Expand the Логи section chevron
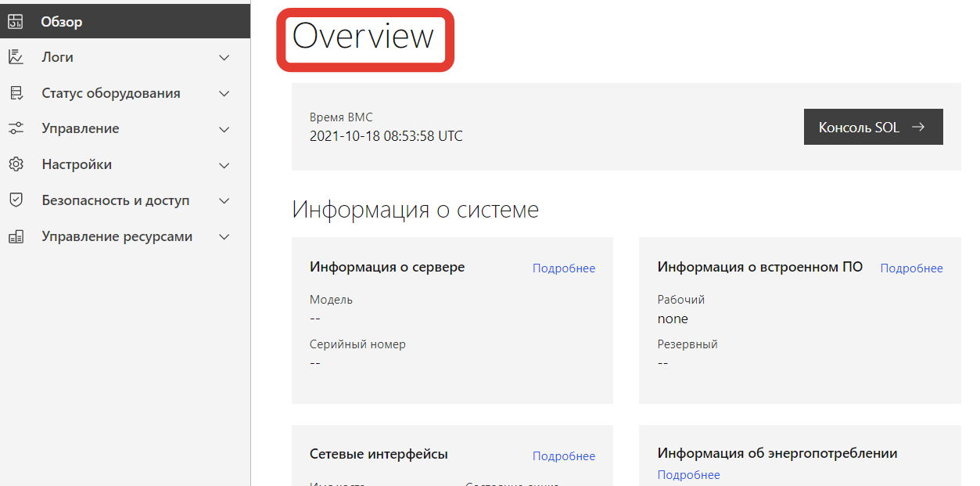980x486 pixels. (x=224, y=57)
